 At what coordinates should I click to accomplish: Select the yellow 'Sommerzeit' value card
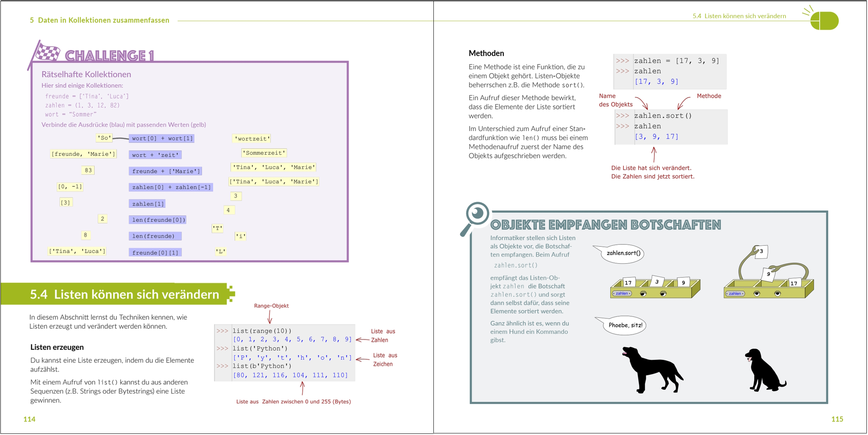tap(264, 153)
